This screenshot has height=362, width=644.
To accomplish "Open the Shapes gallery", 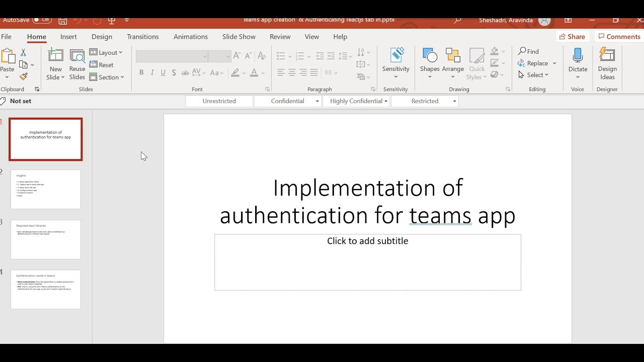I will [430, 64].
